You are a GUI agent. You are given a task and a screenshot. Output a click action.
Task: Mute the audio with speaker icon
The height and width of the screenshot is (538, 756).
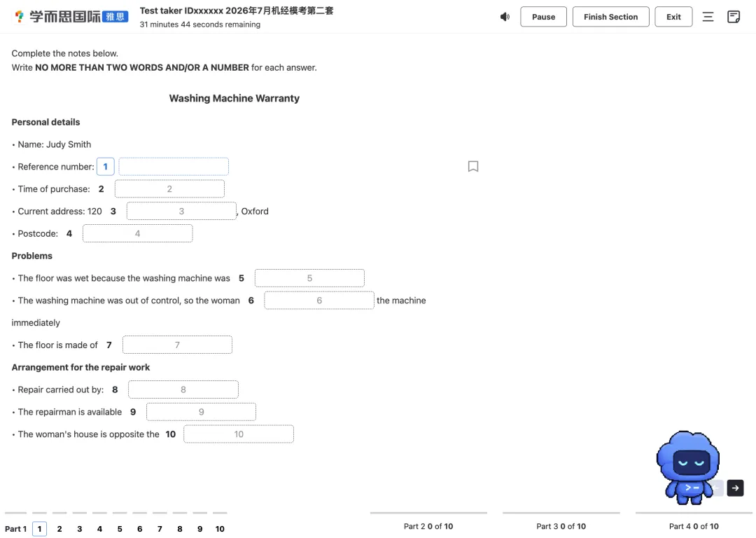(505, 17)
